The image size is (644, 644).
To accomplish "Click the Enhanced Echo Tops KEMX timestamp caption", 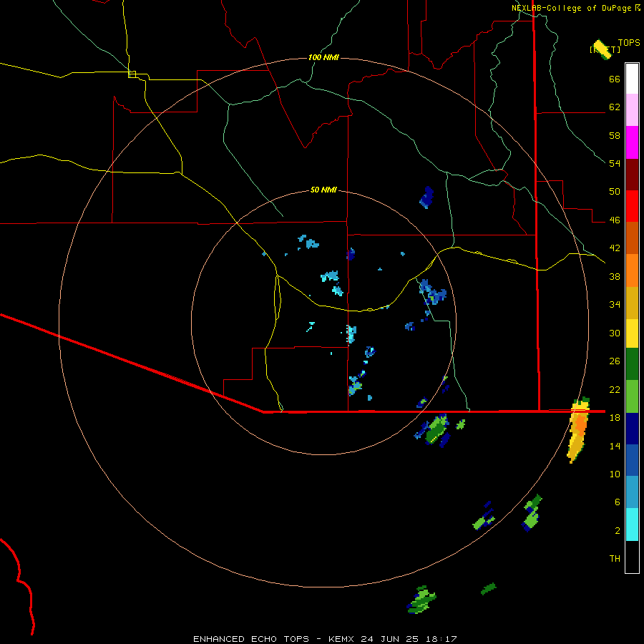I will [325, 639].
